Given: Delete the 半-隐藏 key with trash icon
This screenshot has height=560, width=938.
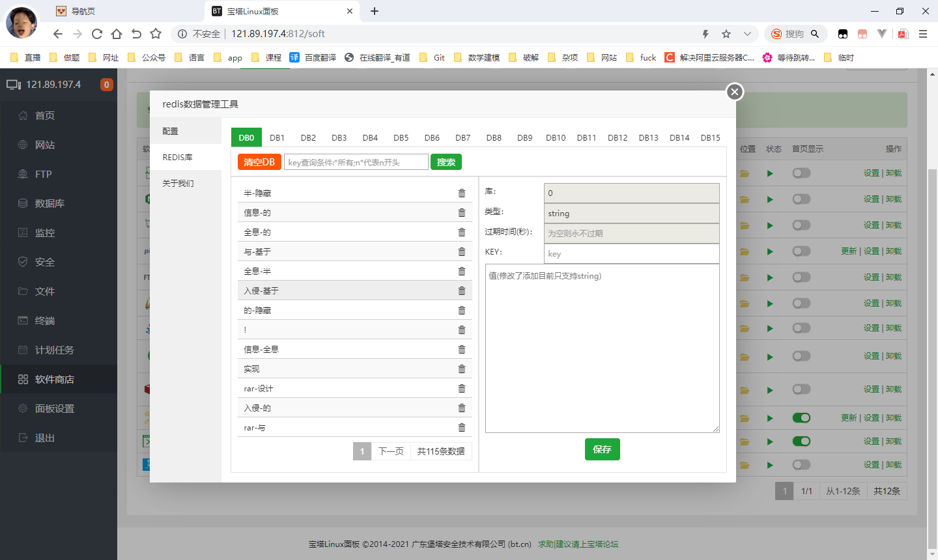Looking at the screenshot, I should [x=462, y=193].
